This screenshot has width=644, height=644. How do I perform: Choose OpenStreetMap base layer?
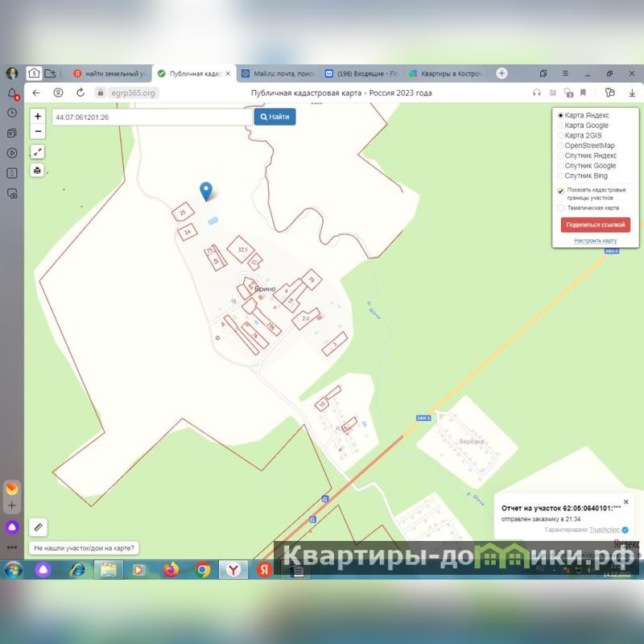561,146
